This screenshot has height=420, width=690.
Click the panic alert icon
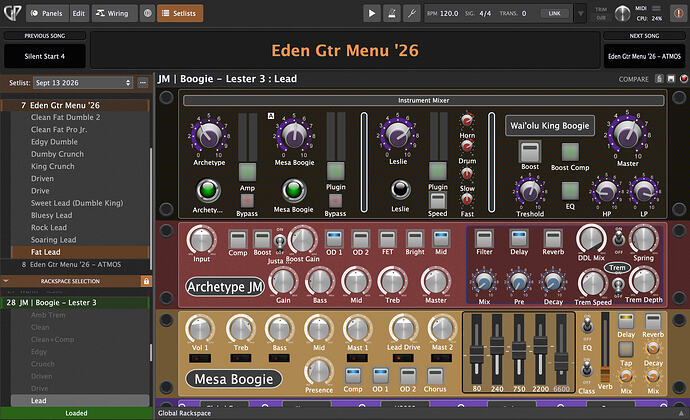[x=679, y=13]
